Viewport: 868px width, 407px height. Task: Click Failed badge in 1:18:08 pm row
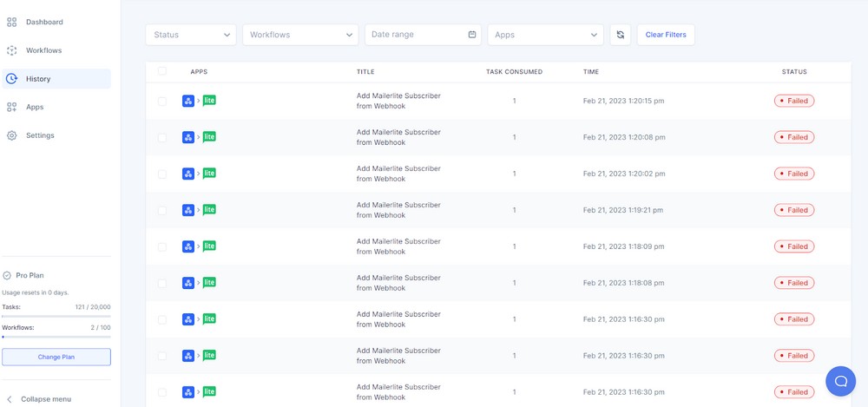click(794, 283)
